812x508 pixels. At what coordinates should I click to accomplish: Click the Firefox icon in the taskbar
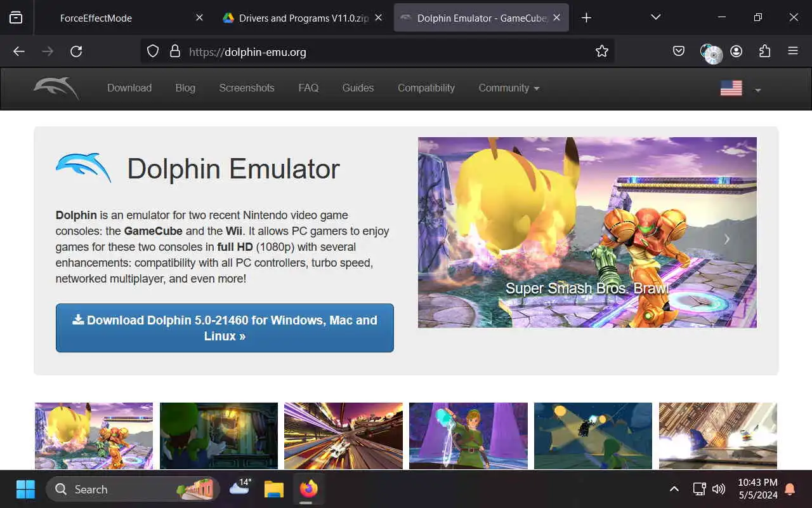point(309,489)
